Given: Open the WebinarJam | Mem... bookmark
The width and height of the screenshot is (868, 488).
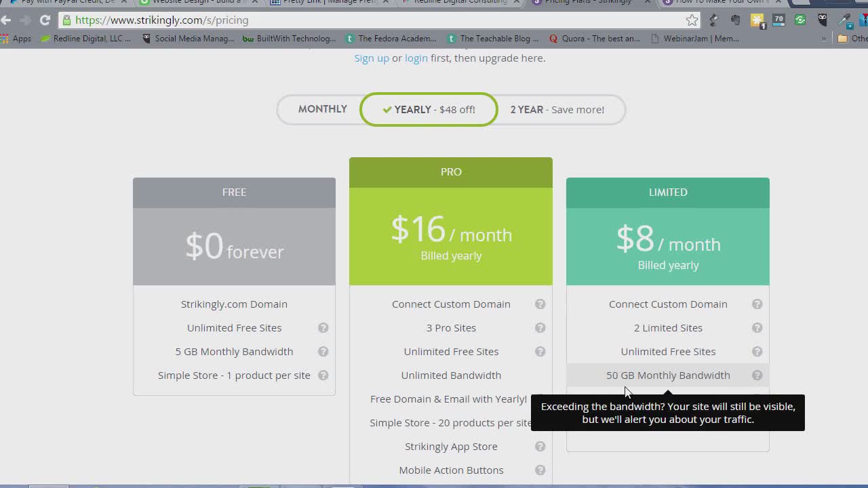Looking at the screenshot, I should (695, 39).
